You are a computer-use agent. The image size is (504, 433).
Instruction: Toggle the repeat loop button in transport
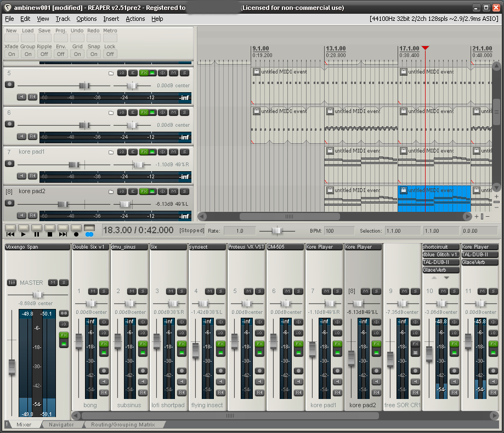[x=89, y=230]
